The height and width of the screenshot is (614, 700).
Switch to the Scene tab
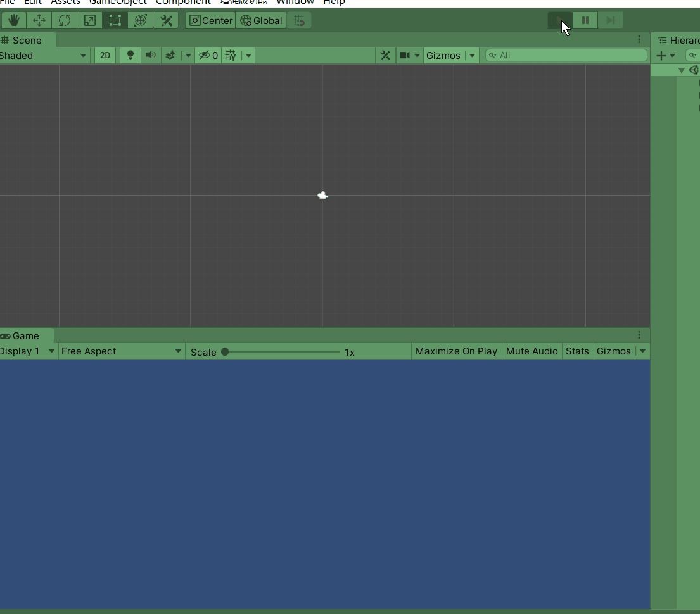click(x=27, y=40)
